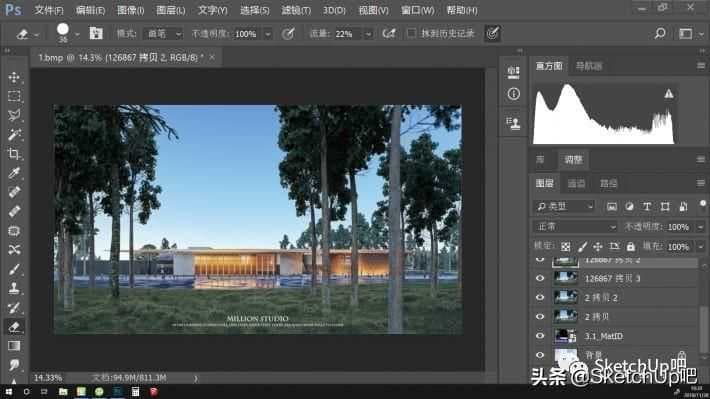Open the eraser mode dropdown
This screenshot has width=710, height=399.
pos(163,34)
